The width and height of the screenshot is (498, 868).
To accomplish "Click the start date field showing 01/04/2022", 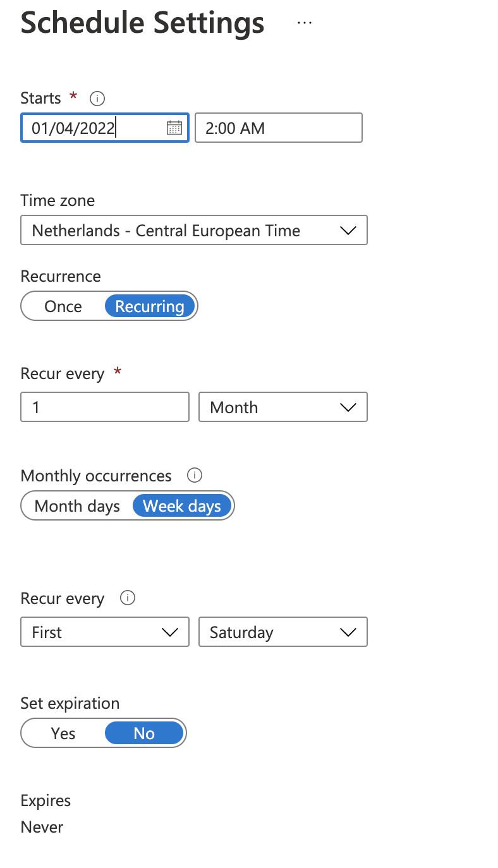I will [x=88, y=128].
